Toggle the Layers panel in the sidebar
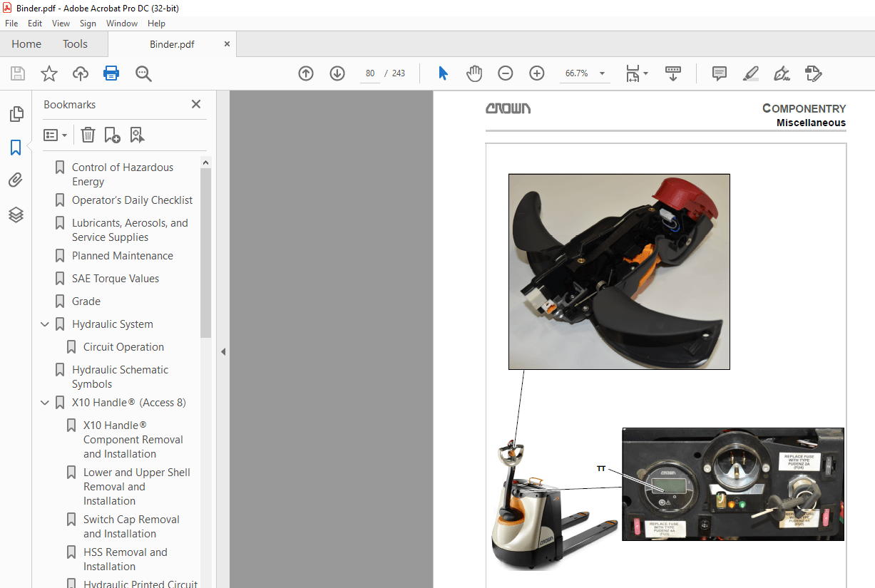The image size is (875, 588). pyautogui.click(x=16, y=215)
